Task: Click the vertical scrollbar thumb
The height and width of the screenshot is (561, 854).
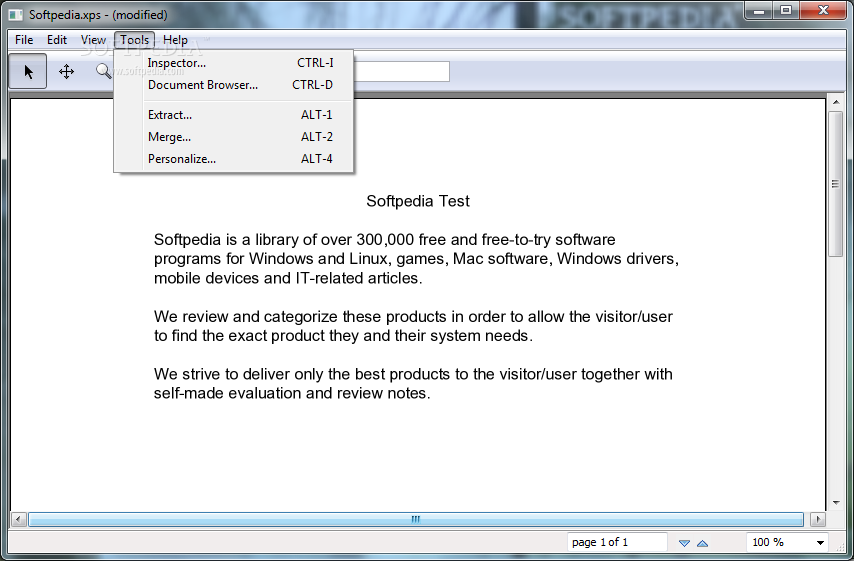Action: (835, 184)
